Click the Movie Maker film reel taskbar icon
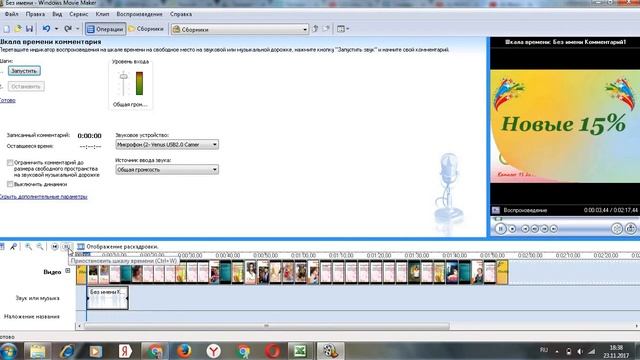 click(330, 351)
